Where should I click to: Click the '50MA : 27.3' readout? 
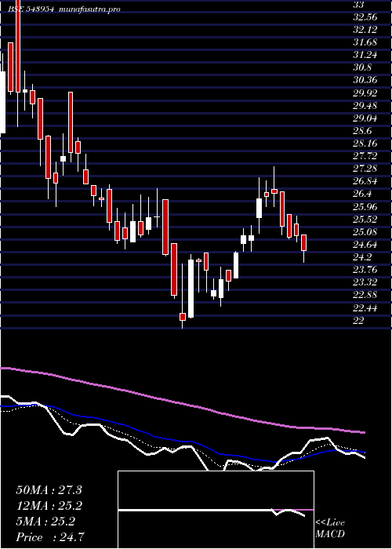click(x=49, y=490)
